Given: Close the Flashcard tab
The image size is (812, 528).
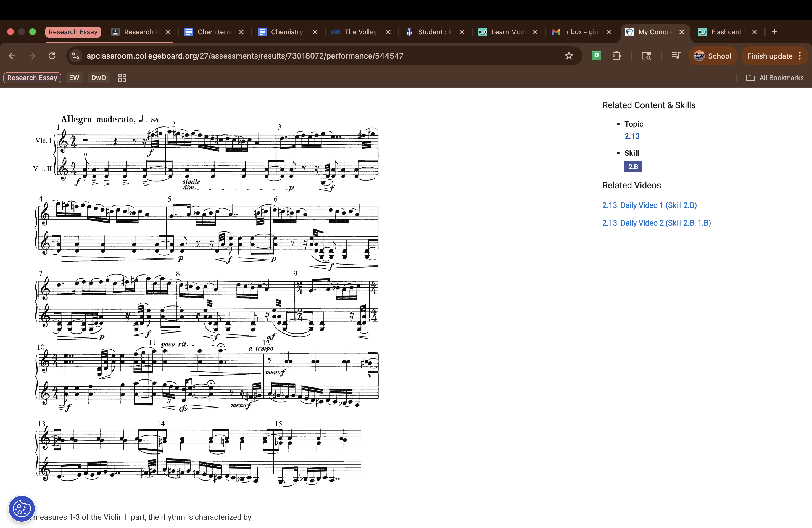Looking at the screenshot, I should (755, 32).
